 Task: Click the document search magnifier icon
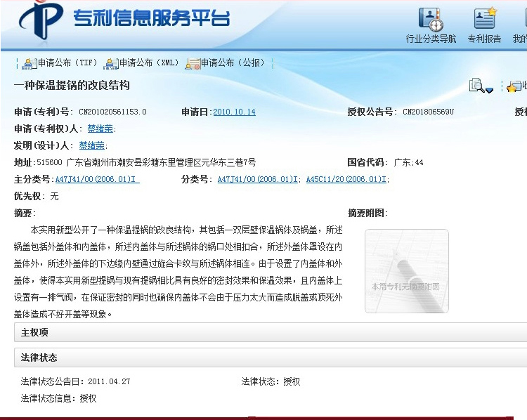pos(476,86)
